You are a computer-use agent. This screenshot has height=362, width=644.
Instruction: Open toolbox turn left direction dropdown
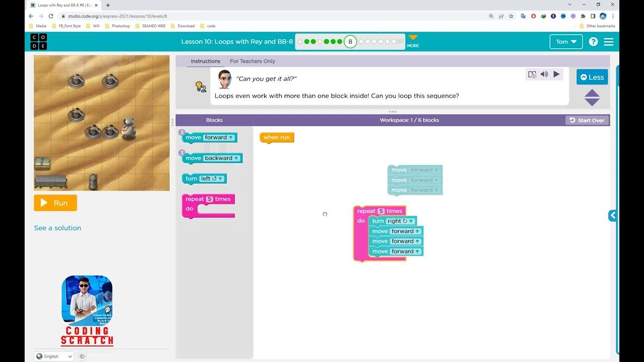pyautogui.click(x=212, y=178)
